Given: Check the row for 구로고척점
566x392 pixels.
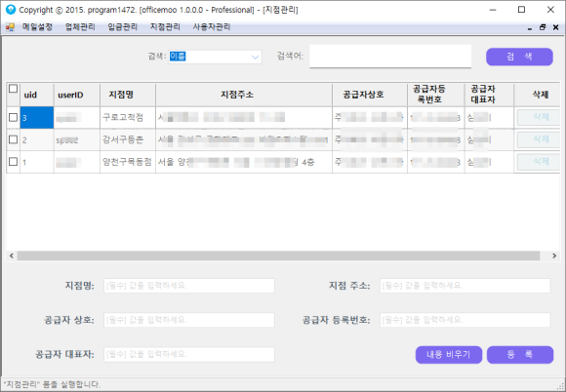Looking at the screenshot, I should [13, 117].
